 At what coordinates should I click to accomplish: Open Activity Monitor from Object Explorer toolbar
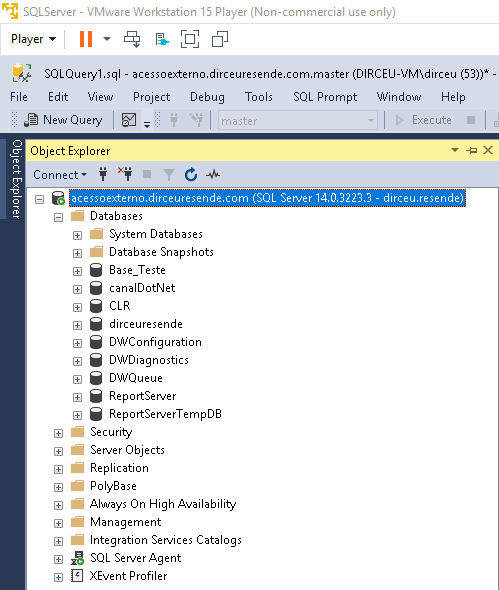pos(213,175)
